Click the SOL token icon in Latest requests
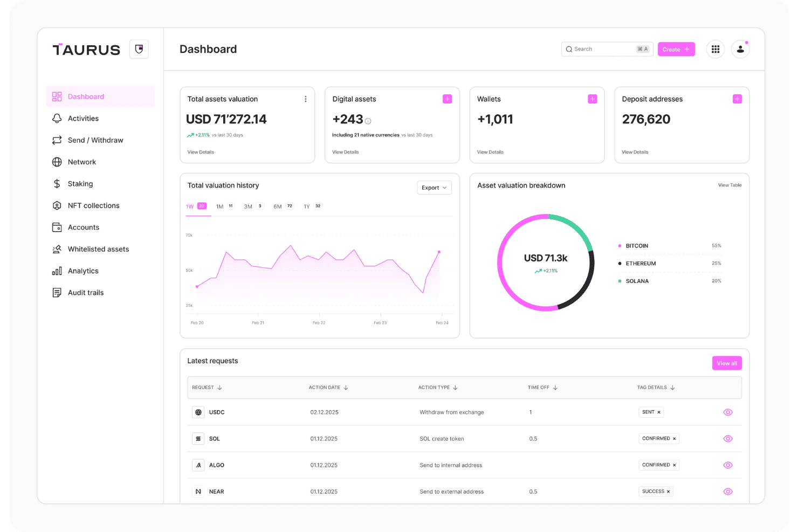Viewport: 798px width, 532px height. coord(198,439)
